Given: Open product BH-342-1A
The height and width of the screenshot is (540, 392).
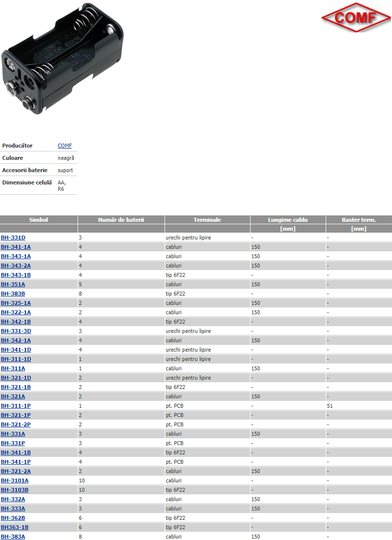Looking at the screenshot, I should 16,340.
